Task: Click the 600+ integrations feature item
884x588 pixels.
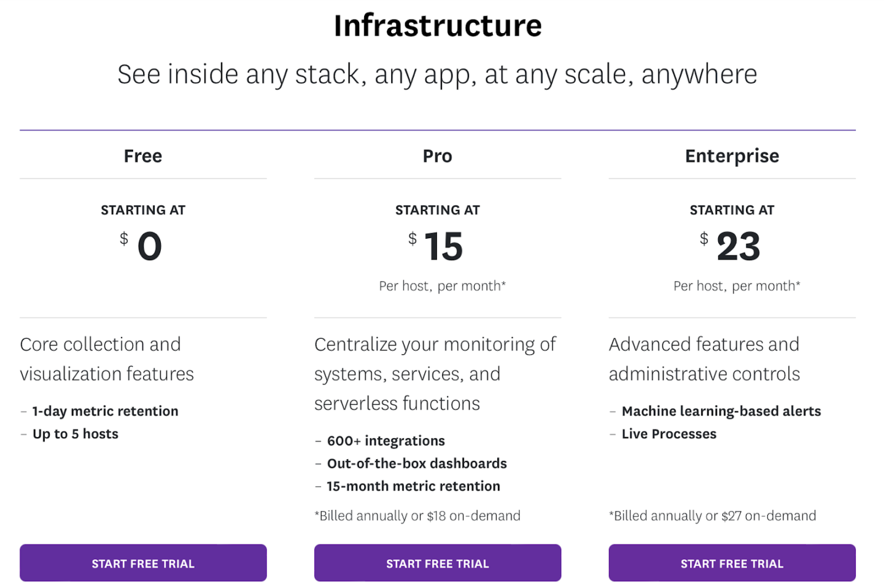Action: (386, 441)
